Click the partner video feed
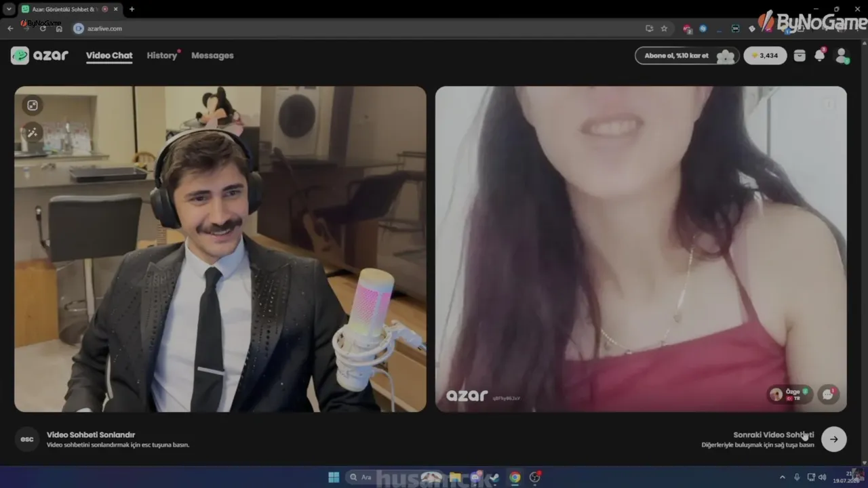This screenshot has width=868, height=488. coord(641,249)
